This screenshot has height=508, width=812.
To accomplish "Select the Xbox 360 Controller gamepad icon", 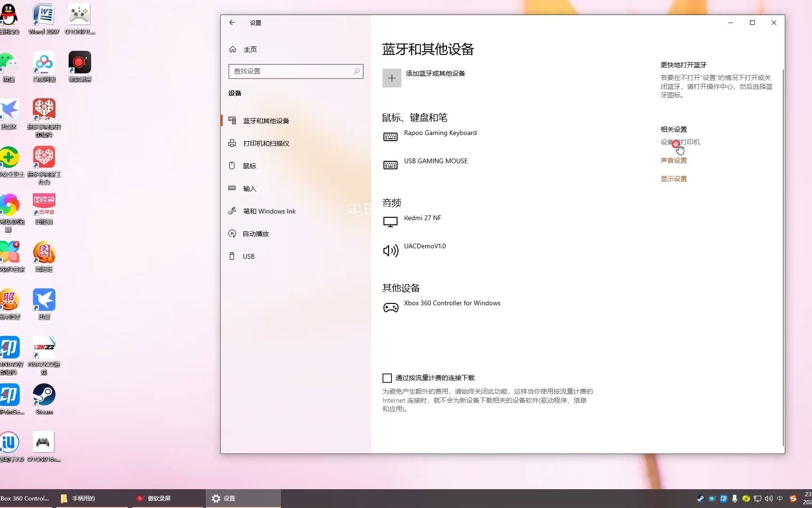I will pyautogui.click(x=390, y=307).
